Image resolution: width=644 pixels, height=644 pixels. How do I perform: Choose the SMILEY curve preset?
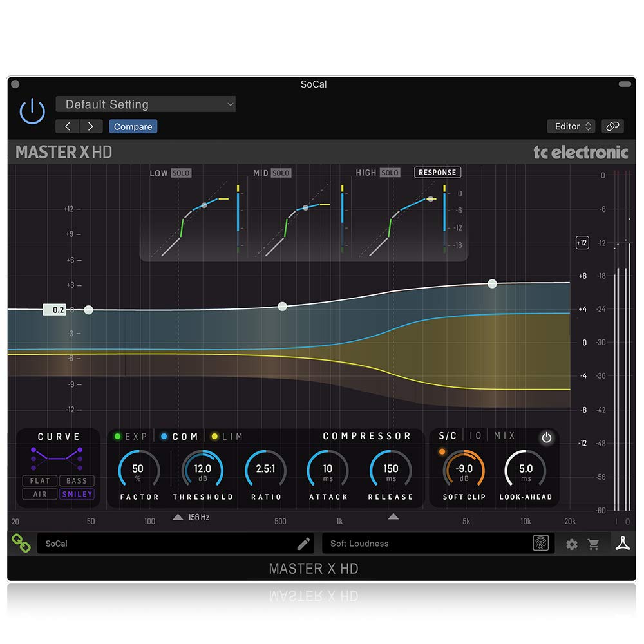pos(77,494)
